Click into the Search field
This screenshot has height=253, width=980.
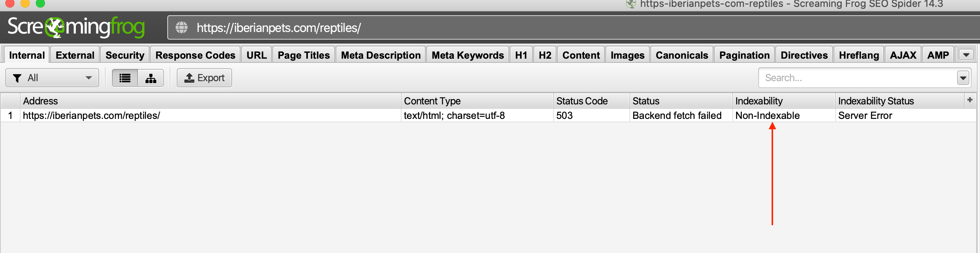coord(857,78)
